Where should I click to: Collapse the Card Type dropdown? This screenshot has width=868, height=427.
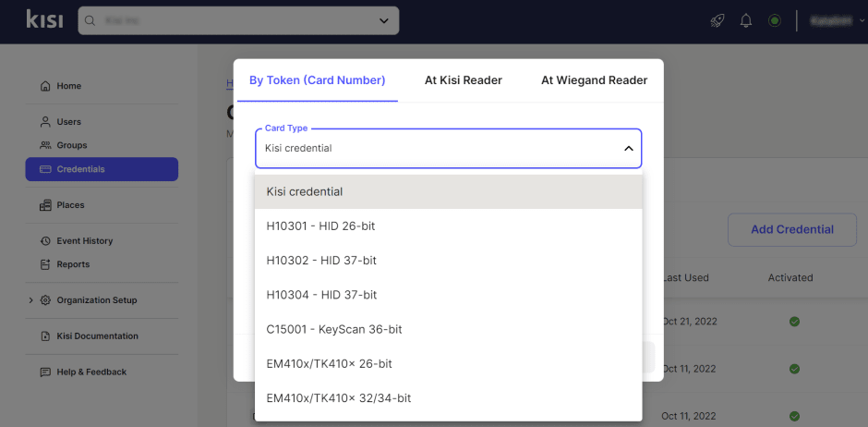(x=449, y=149)
